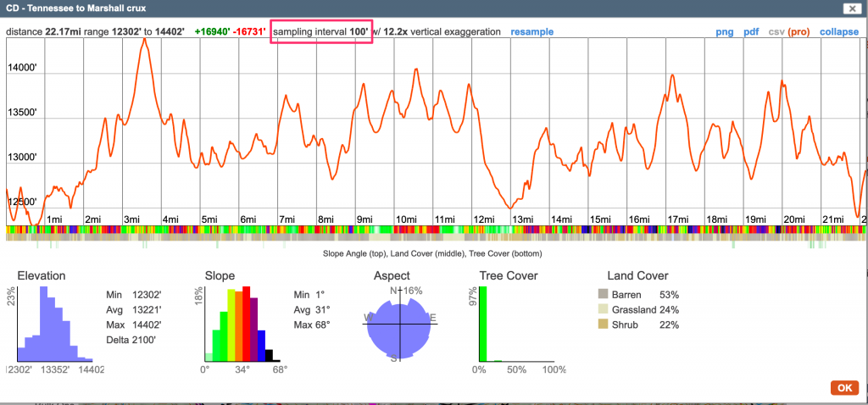Collapse the profile statistics section
This screenshot has height=405, width=868.
tap(839, 31)
